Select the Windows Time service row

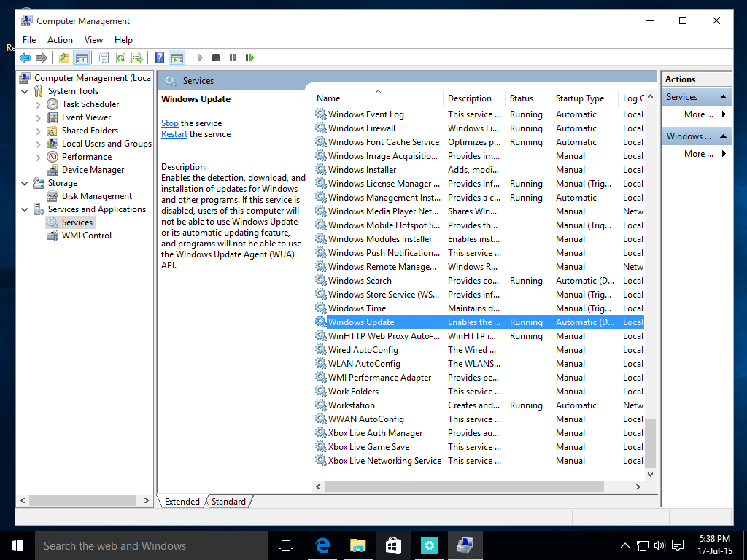click(x=479, y=308)
